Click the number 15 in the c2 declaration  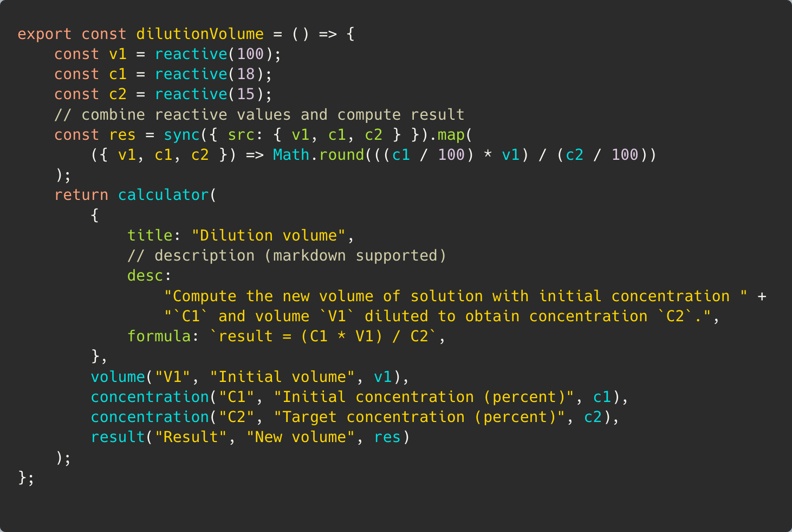click(245, 94)
